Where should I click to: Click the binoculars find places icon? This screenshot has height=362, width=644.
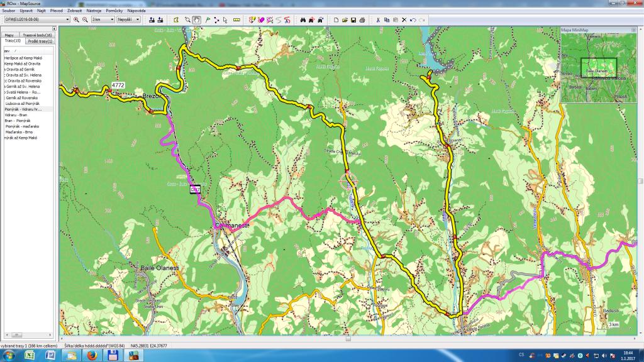303,19
